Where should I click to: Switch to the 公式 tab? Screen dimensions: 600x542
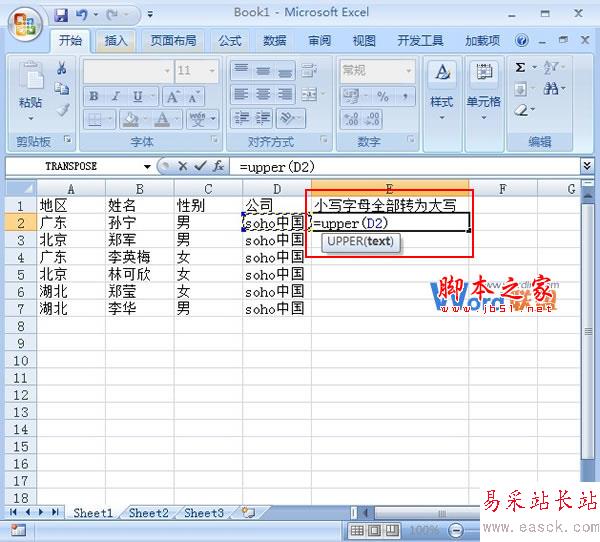[x=230, y=40]
